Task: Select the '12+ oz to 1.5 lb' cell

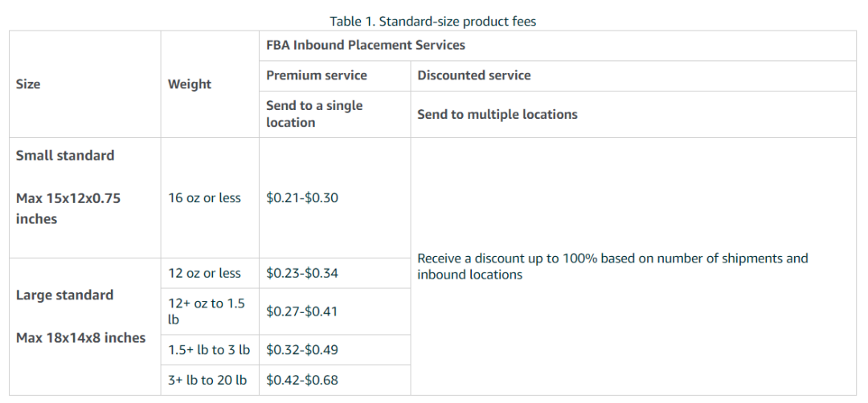Action: point(207,311)
